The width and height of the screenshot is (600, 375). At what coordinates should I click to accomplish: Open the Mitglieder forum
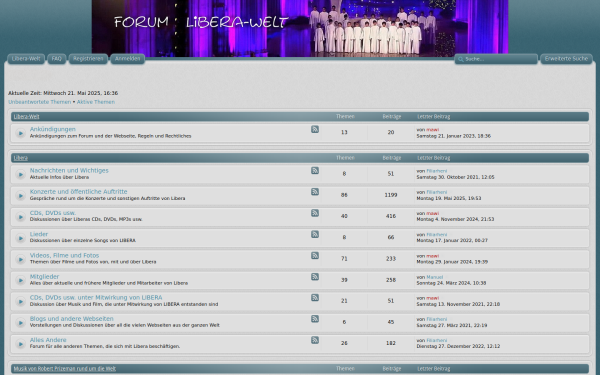[44, 277]
